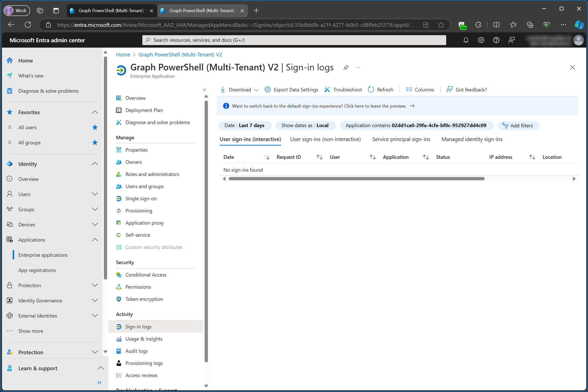Open browser collections icon

pyautogui.click(x=530, y=25)
